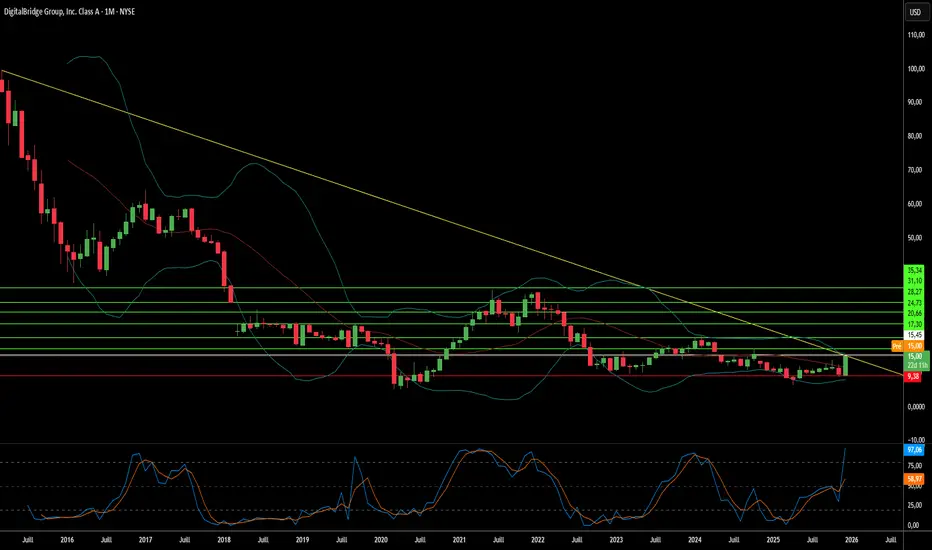This screenshot has width=932, height=550.
Task: Select the 31,10 price level label
Action: pos(914,281)
